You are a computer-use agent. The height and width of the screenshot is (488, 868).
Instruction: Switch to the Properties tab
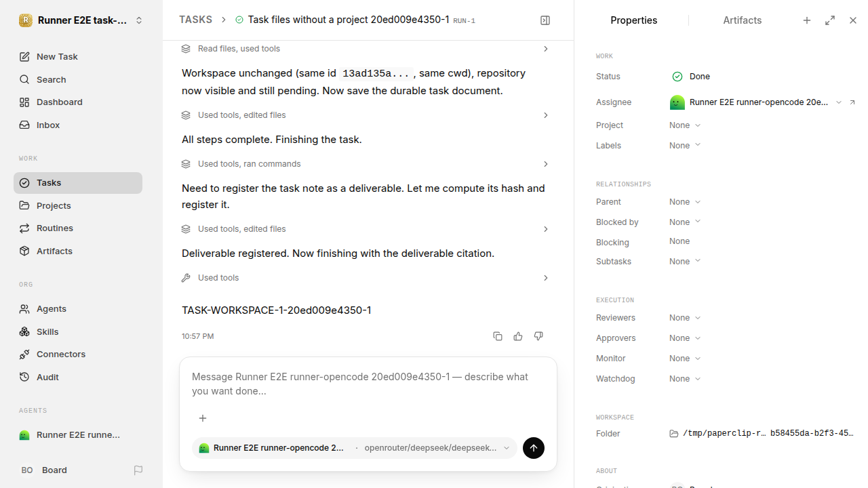(x=634, y=20)
